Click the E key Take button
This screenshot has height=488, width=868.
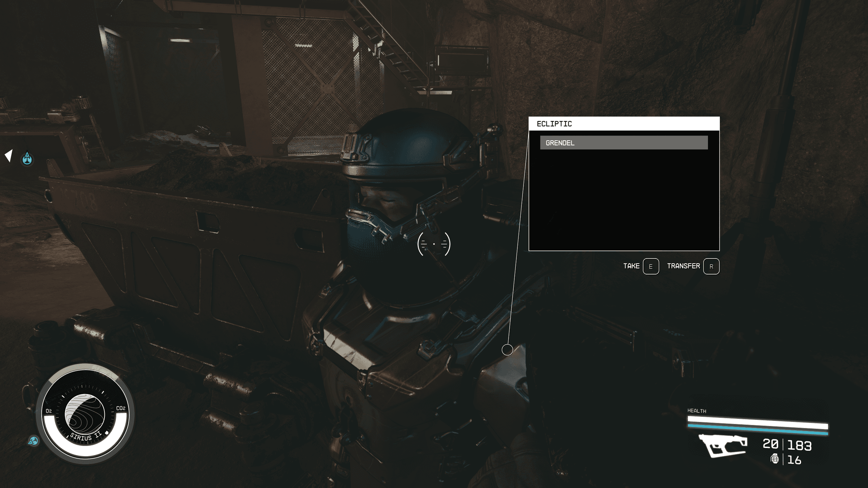651,266
